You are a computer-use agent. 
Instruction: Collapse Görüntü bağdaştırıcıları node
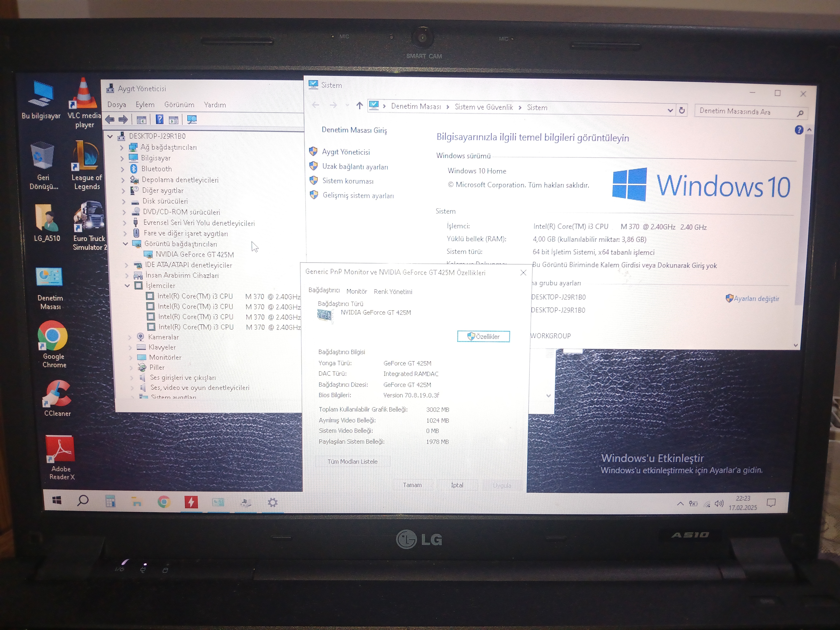pos(125,244)
